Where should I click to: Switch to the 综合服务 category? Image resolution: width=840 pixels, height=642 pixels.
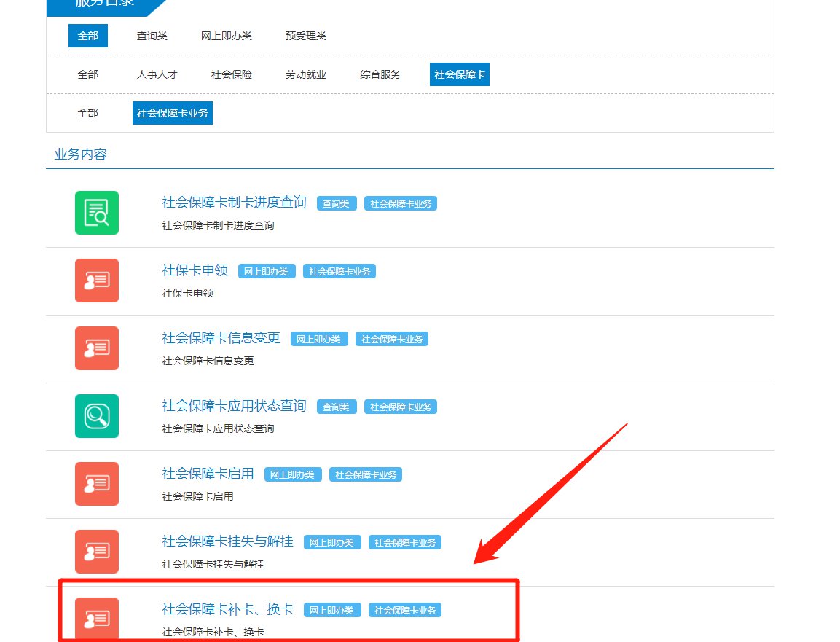(380, 74)
